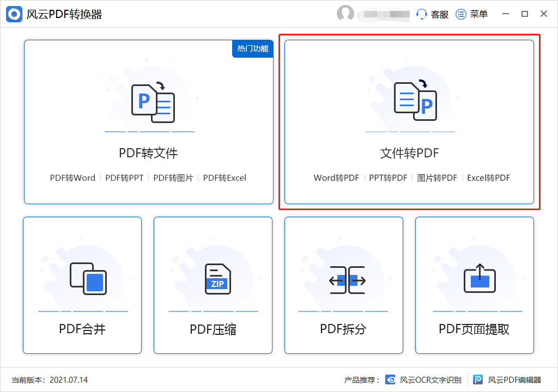
Task: Maximize the converter window
Action: click(525, 14)
